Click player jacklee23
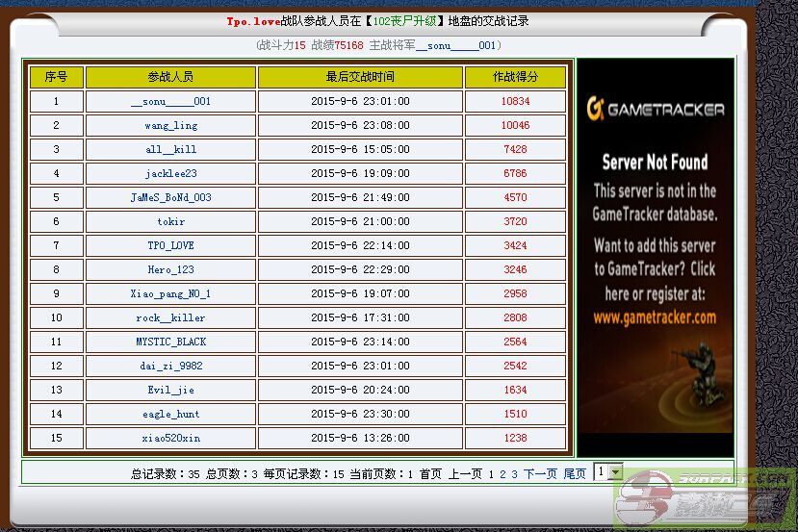The height and width of the screenshot is (532, 798). (170, 173)
